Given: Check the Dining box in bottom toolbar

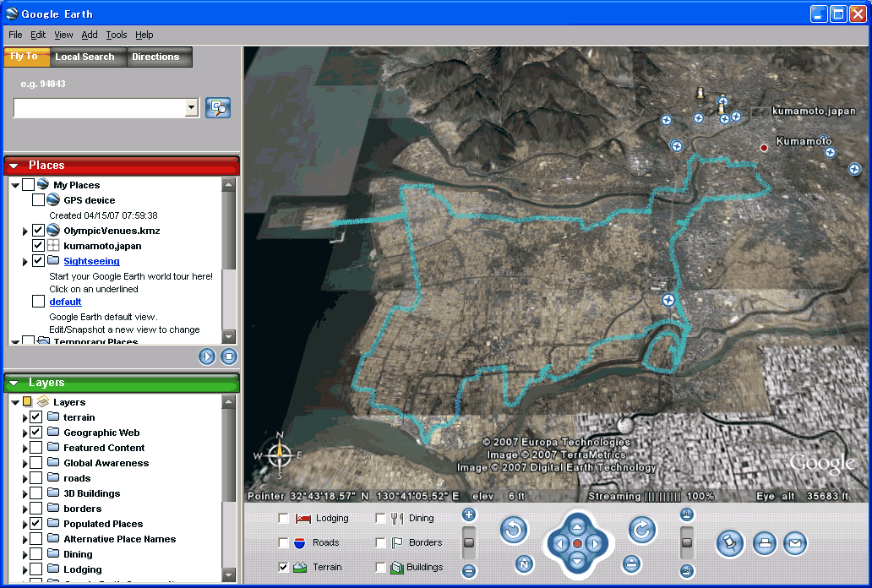Looking at the screenshot, I should (380, 518).
